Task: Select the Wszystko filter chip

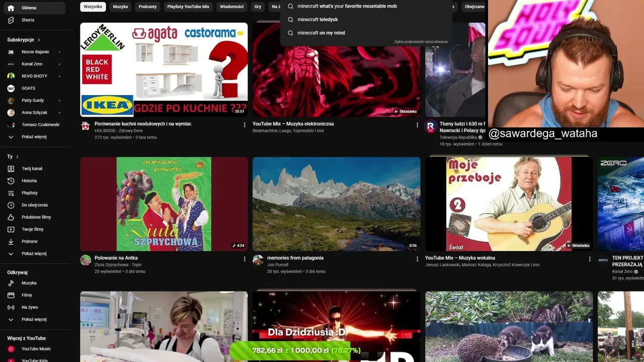Action: [x=93, y=7]
